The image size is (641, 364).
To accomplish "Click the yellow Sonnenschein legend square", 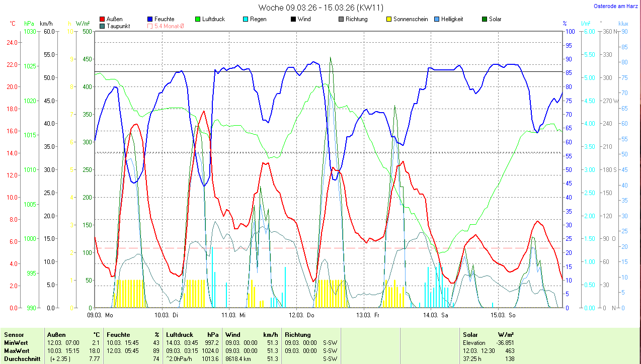I will pyautogui.click(x=389, y=19).
